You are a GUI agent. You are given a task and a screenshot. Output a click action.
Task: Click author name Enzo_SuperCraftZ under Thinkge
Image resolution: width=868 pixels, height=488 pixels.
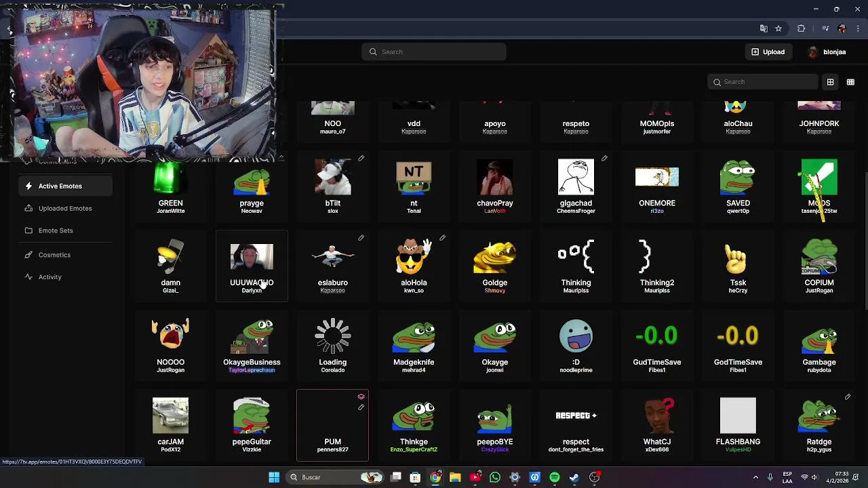click(414, 449)
